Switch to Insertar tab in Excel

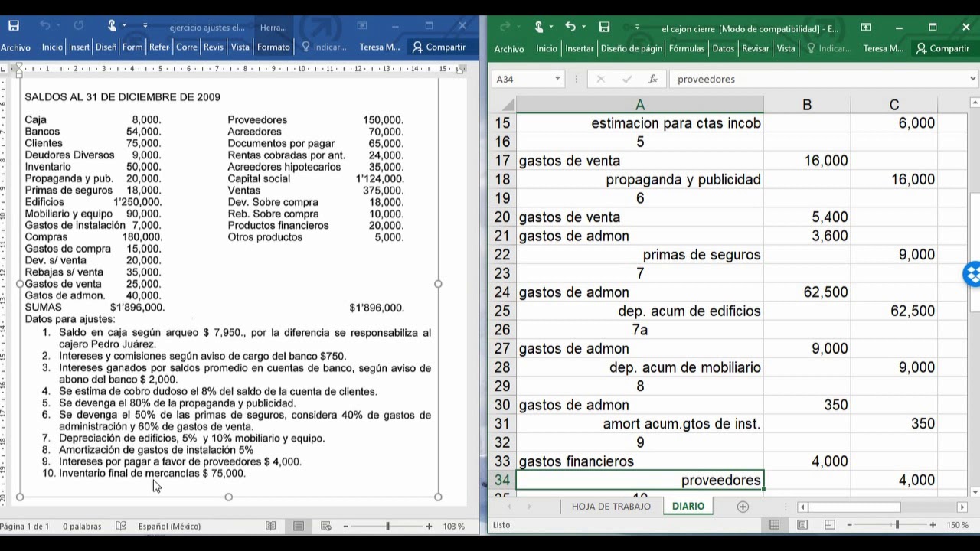pyautogui.click(x=580, y=48)
